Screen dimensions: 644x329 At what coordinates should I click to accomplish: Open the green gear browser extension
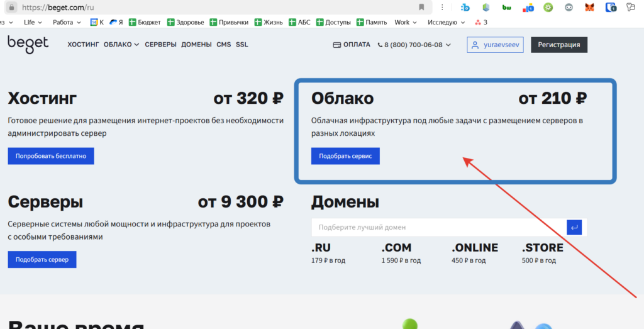[548, 8]
